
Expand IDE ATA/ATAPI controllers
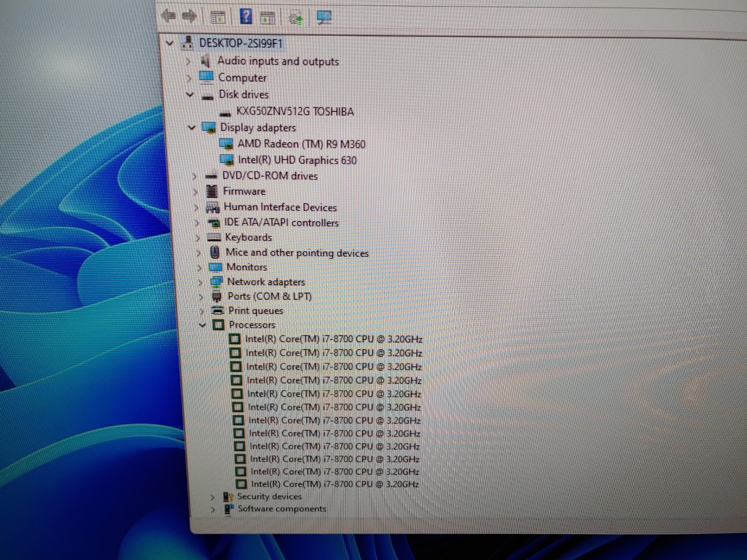197,223
